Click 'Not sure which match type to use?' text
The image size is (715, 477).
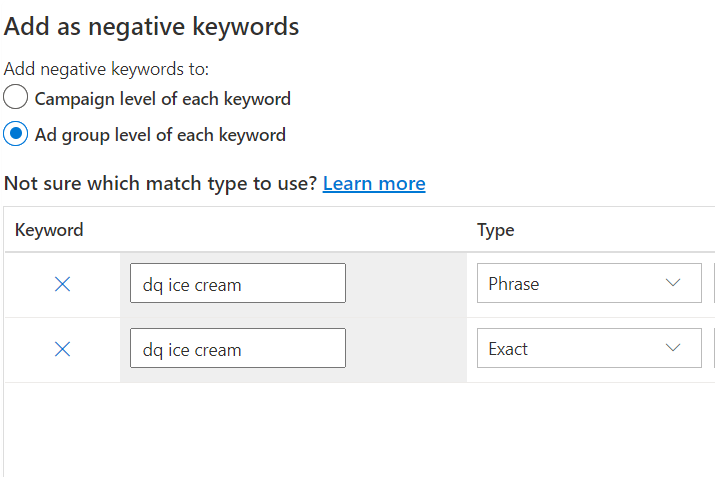pos(161,184)
